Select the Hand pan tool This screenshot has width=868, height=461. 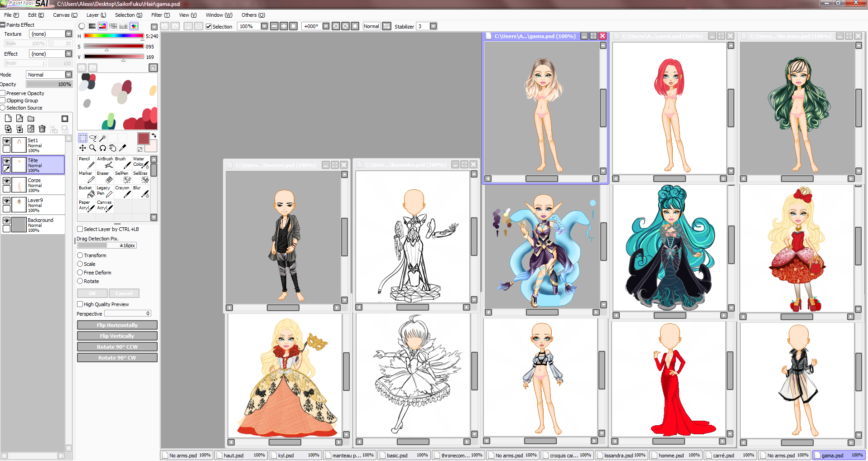click(x=112, y=148)
